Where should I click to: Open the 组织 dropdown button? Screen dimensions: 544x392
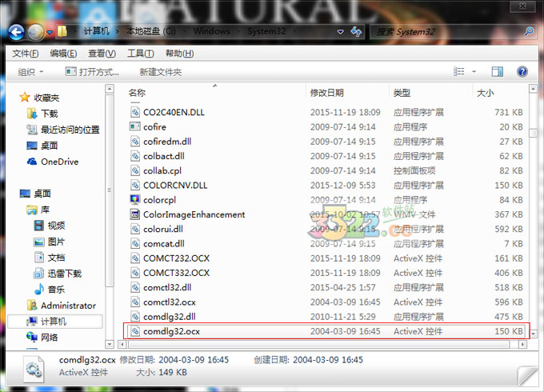click(x=30, y=72)
